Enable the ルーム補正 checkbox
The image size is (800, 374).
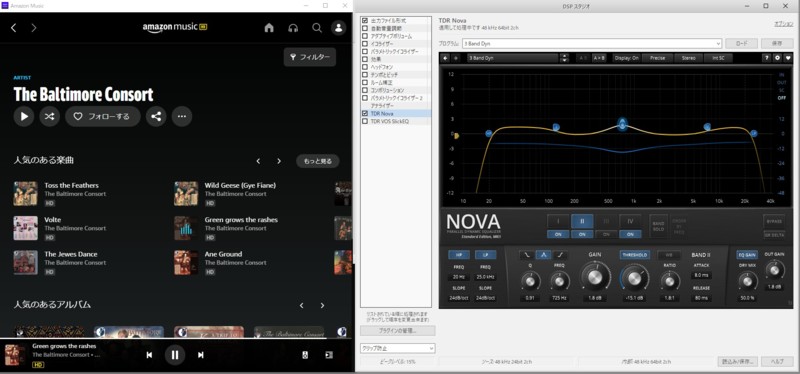point(364,82)
